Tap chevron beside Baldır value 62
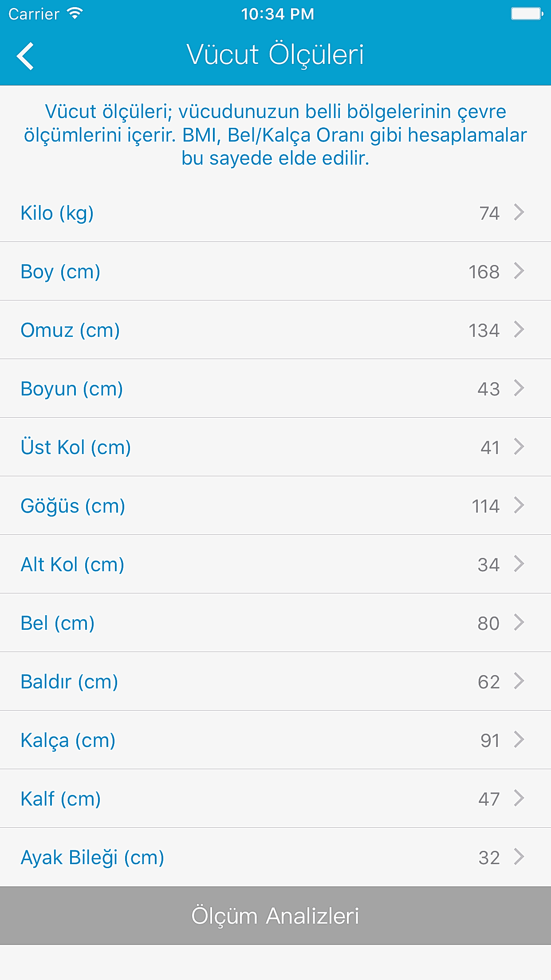Viewport: 551px width, 980px height. (x=519, y=681)
